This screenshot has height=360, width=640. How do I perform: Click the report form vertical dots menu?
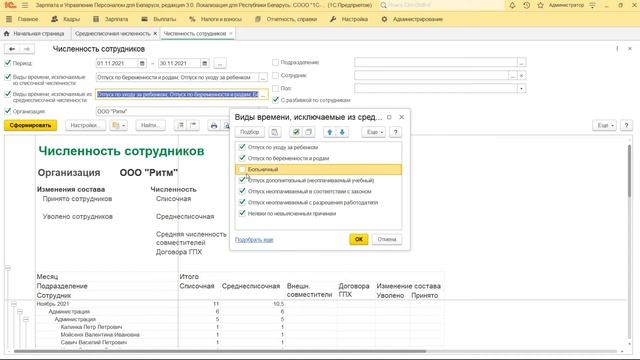click(x=617, y=49)
